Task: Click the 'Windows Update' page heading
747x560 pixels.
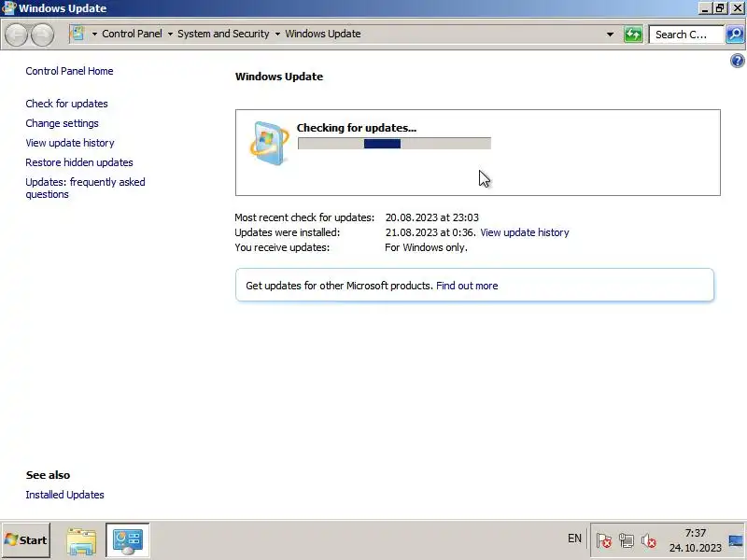Action: coord(279,77)
